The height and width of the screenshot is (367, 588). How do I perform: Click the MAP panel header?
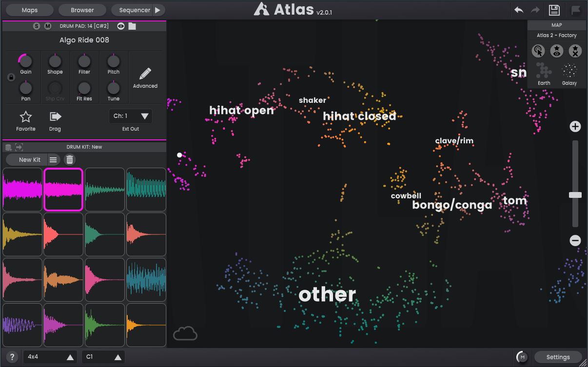tap(557, 25)
